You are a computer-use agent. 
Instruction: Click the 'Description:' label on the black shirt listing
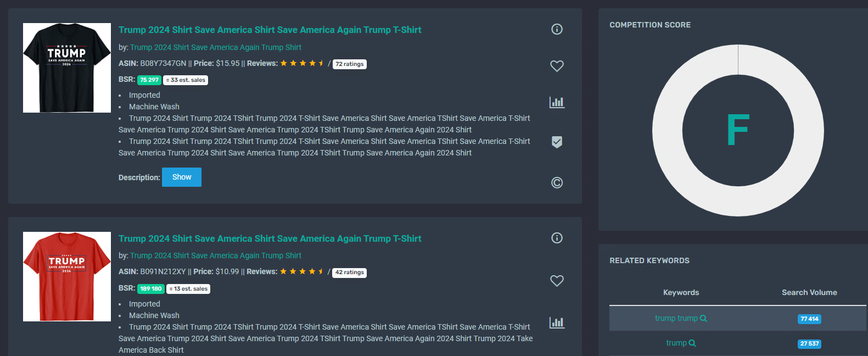(x=139, y=177)
